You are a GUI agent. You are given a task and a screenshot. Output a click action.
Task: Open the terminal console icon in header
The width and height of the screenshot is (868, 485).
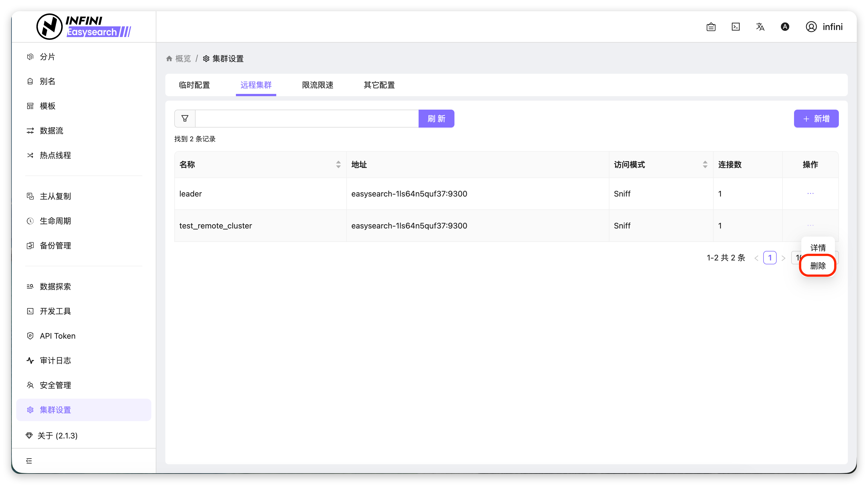tap(735, 27)
